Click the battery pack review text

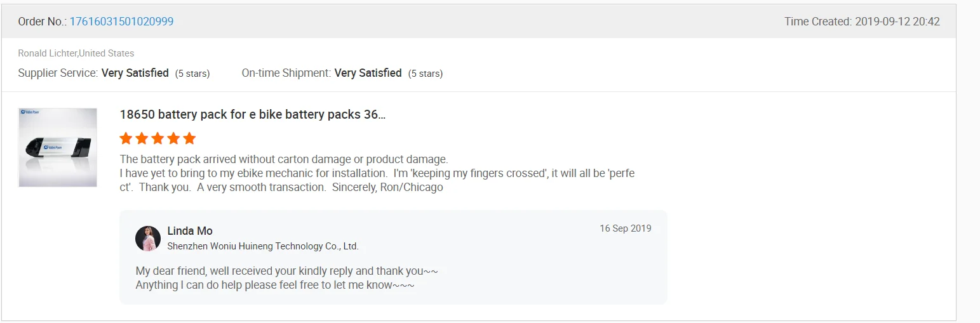click(377, 173)
